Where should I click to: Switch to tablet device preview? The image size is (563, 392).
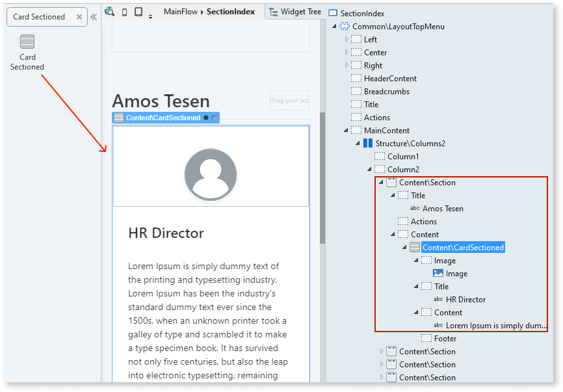(138, 12)
